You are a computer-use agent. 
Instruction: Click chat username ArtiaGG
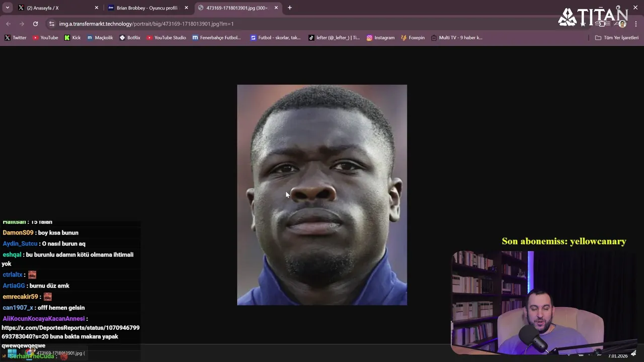[14, 286]
